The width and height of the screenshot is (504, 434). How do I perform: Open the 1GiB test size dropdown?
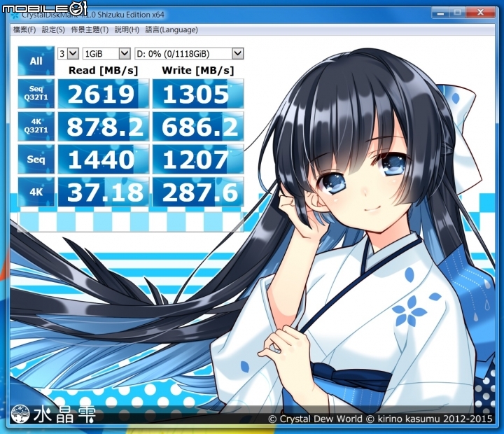(106, 54)
